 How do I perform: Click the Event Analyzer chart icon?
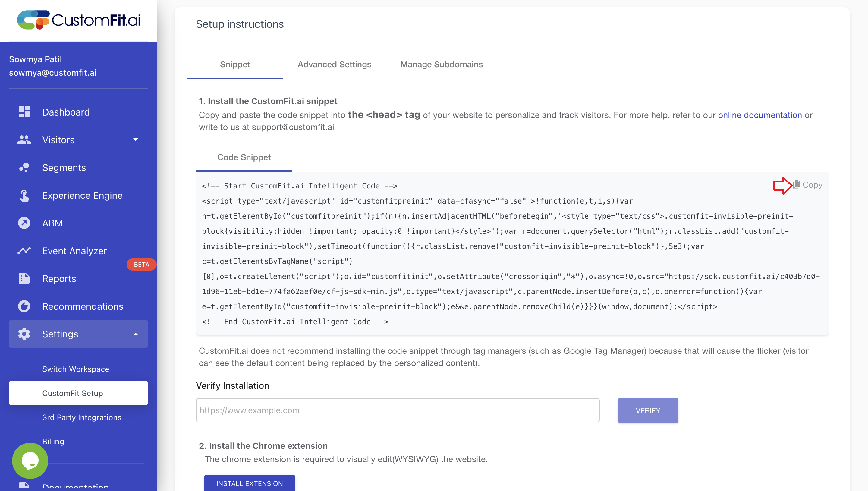click(24, 251)
